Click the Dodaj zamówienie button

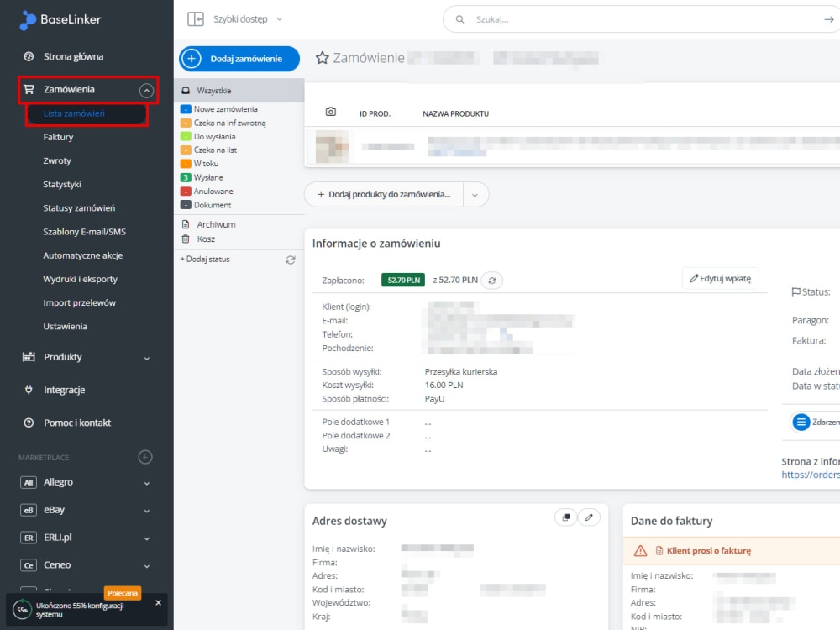239,59
